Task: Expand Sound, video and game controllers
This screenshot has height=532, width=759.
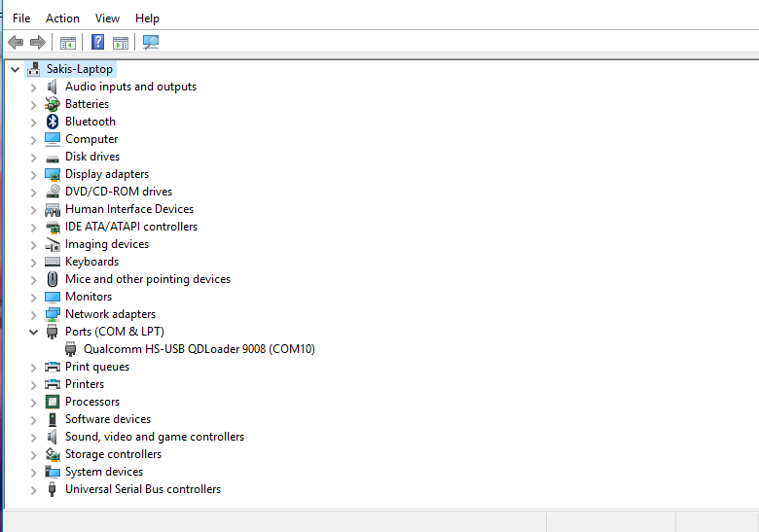Action: [x=33, y=438]
